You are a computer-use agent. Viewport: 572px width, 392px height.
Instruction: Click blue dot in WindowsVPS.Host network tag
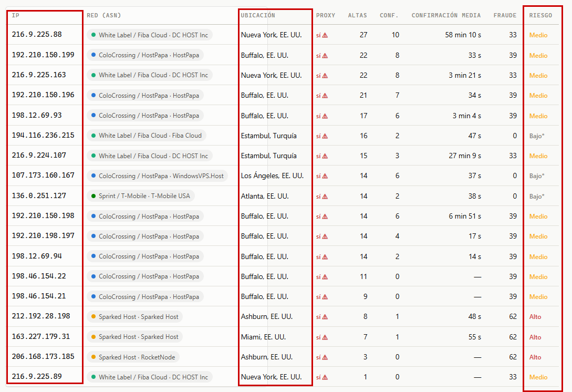(x=93, y=176)
